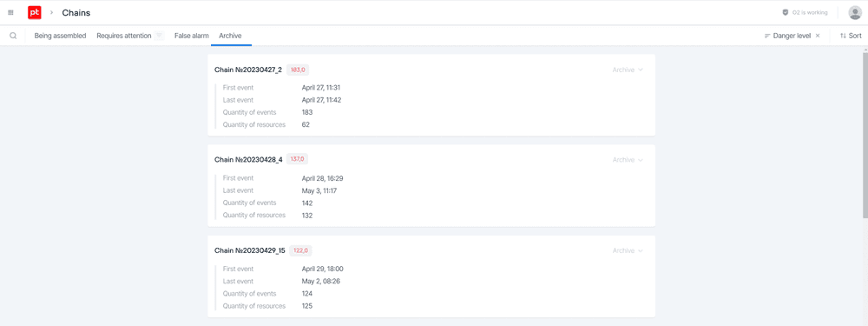This screenshot has height=326, width=868.
Task: Click the red PT logo
Action: (35, 12)
